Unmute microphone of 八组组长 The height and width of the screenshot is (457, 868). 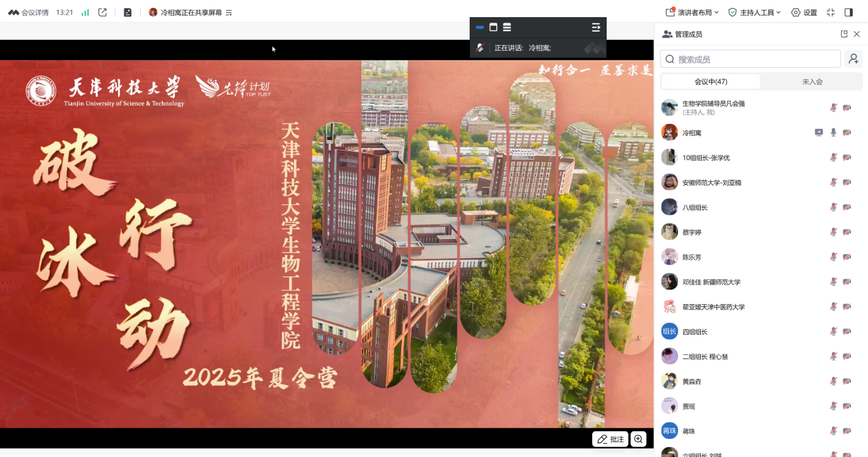(833, 207)
